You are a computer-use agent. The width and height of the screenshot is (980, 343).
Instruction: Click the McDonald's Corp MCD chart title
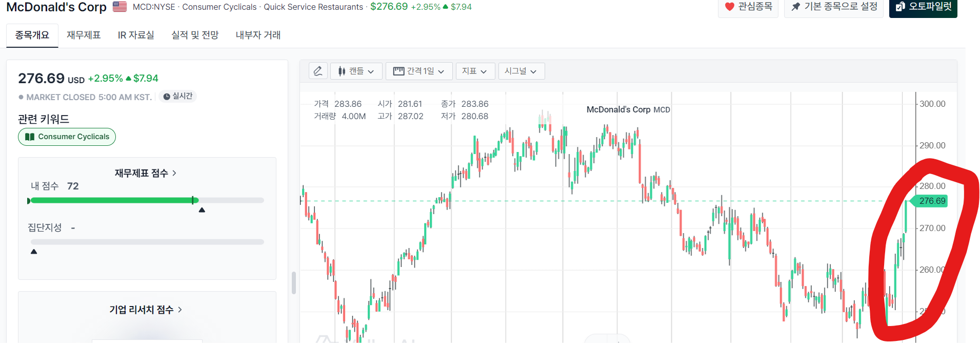628,109
